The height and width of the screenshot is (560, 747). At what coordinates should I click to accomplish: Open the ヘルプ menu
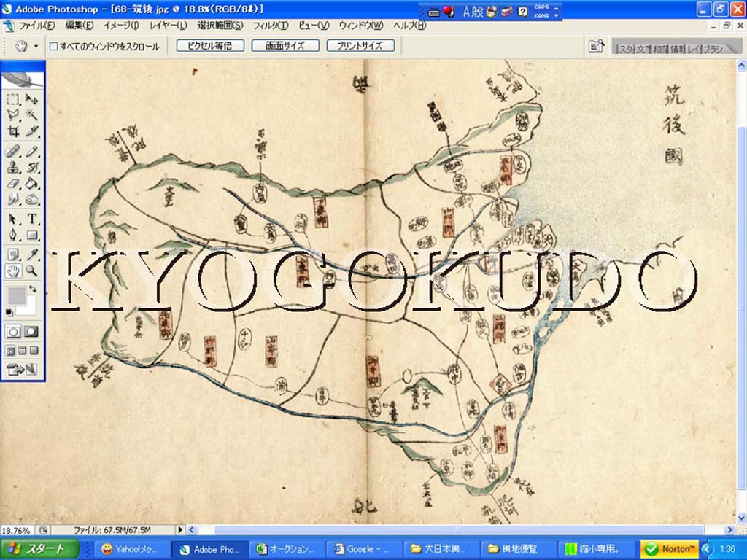click(x=410, y=26)
